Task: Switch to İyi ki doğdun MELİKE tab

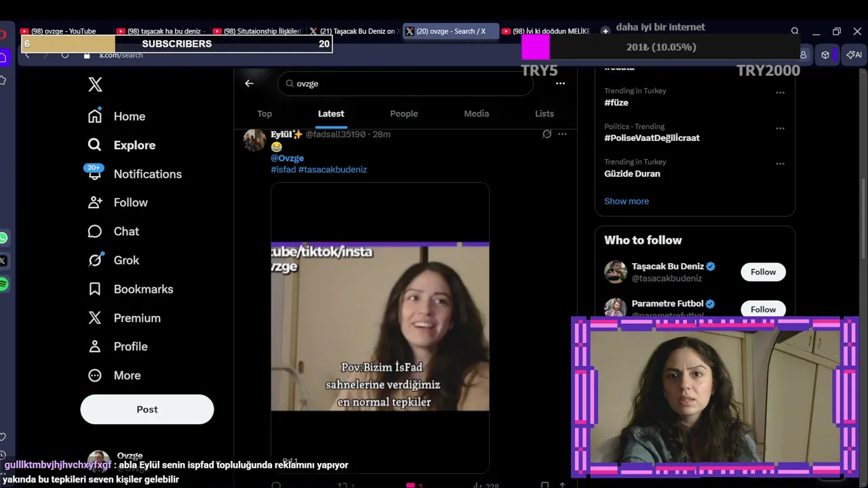Action: tap(546, 31)
